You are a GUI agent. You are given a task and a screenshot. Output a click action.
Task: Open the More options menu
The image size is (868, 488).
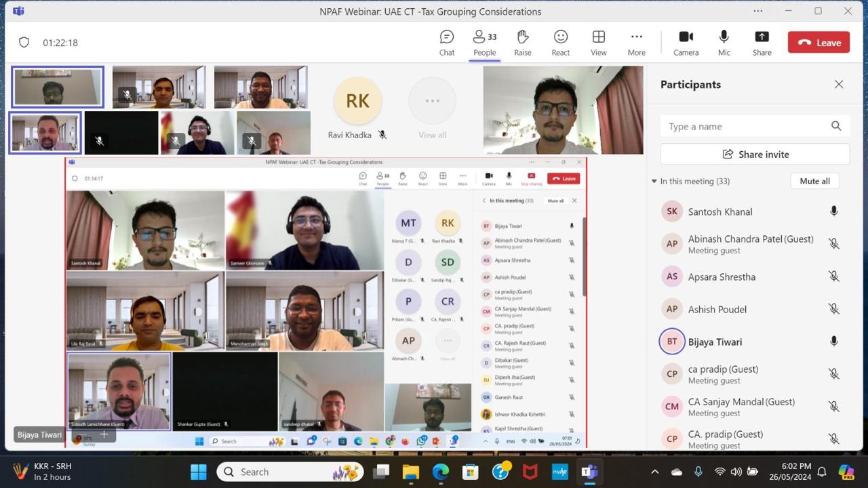636,43
